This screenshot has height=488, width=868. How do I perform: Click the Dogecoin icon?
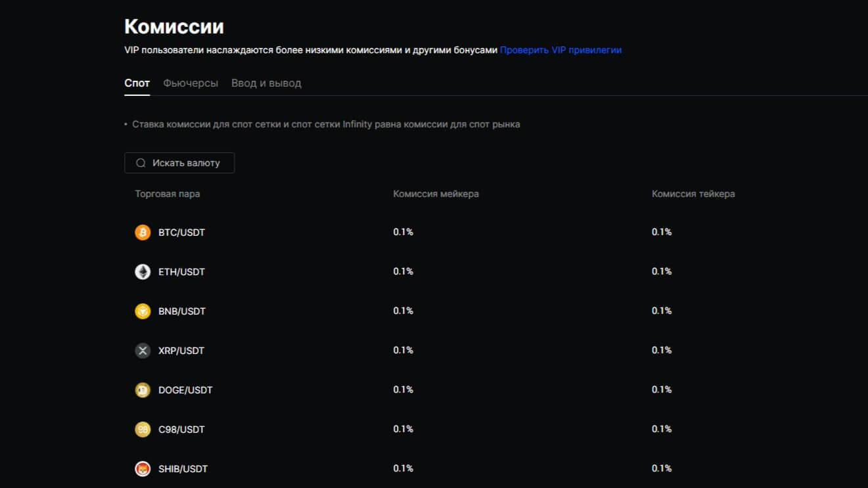coord(143,390)
